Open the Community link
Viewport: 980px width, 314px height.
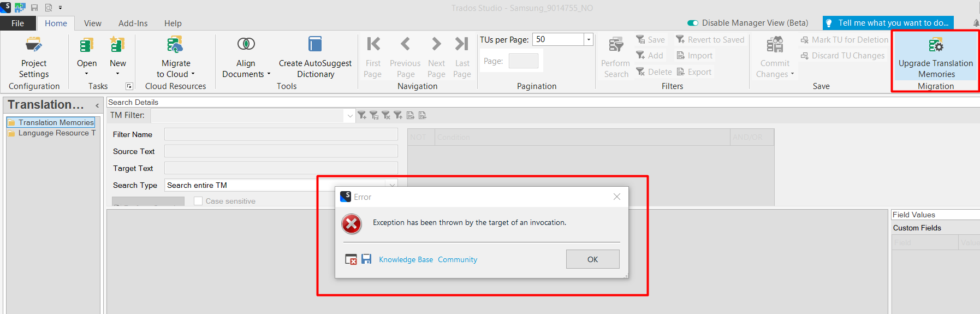[458, 259]
